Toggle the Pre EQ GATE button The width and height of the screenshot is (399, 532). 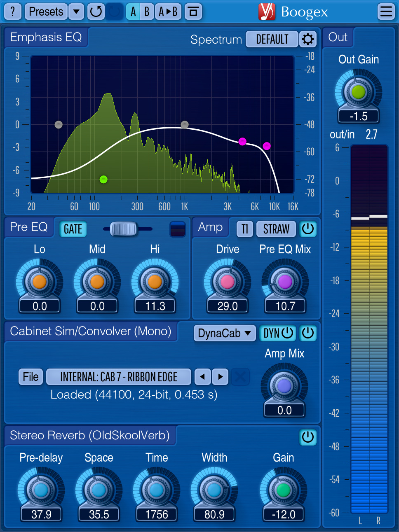[x=73, y=229]
